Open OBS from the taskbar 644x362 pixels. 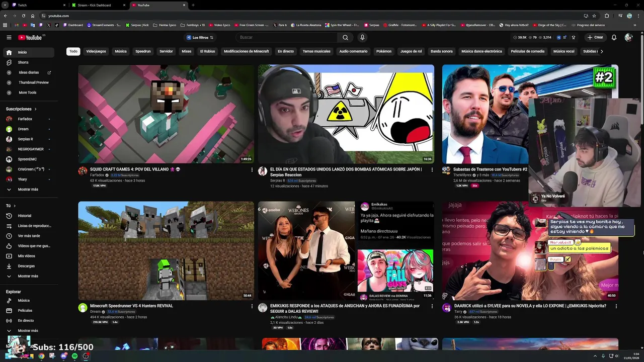coord(86,356)
